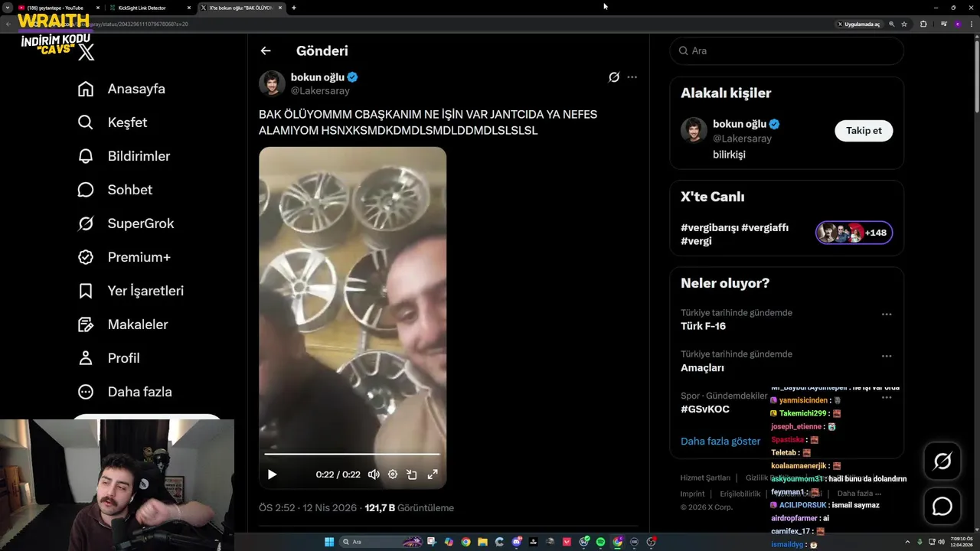Open the Profil person icon

click(86, 358)
